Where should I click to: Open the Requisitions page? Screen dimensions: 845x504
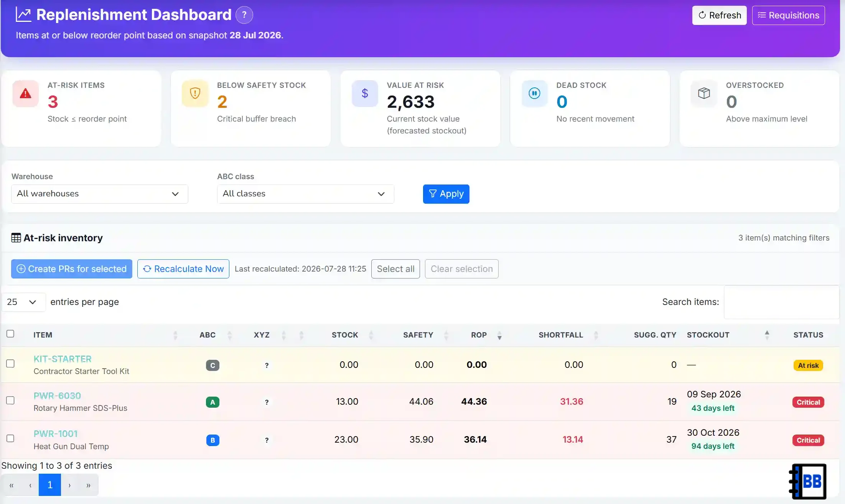tap(788, 15)
